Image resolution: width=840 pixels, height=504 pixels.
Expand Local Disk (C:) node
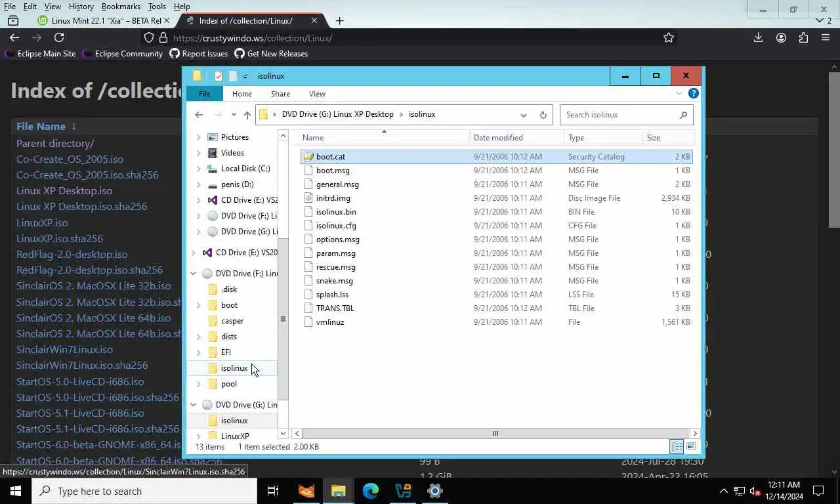199,169
